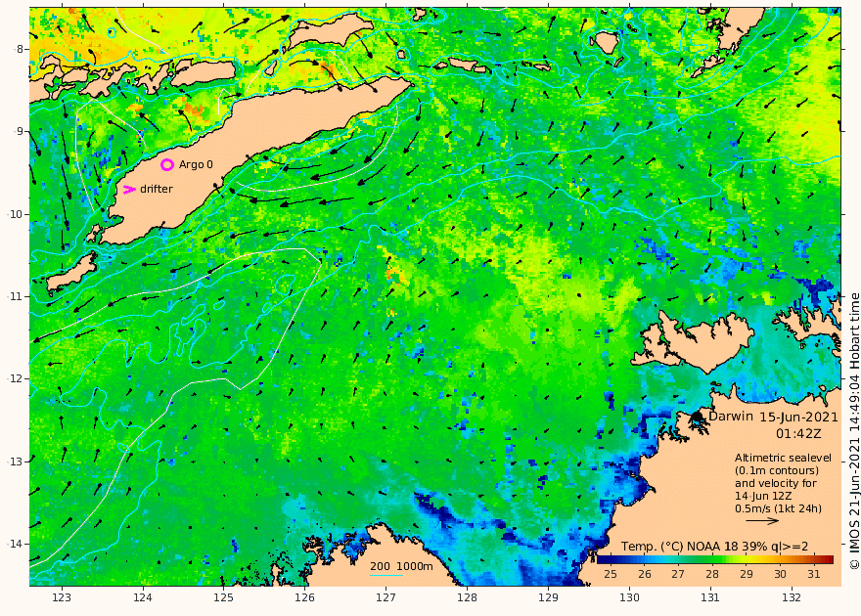Click the magenta drifter arrow marker
Screen dimensions: 861x616
click(129, 190)
